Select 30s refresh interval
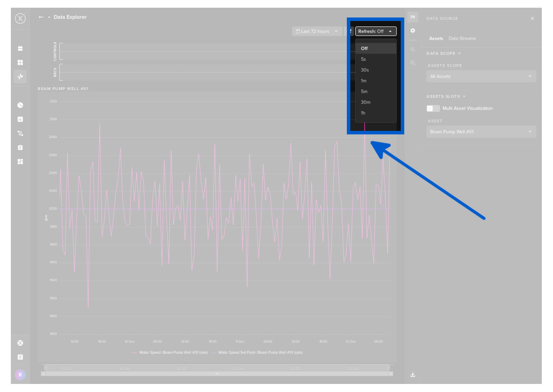 point(376,70)
